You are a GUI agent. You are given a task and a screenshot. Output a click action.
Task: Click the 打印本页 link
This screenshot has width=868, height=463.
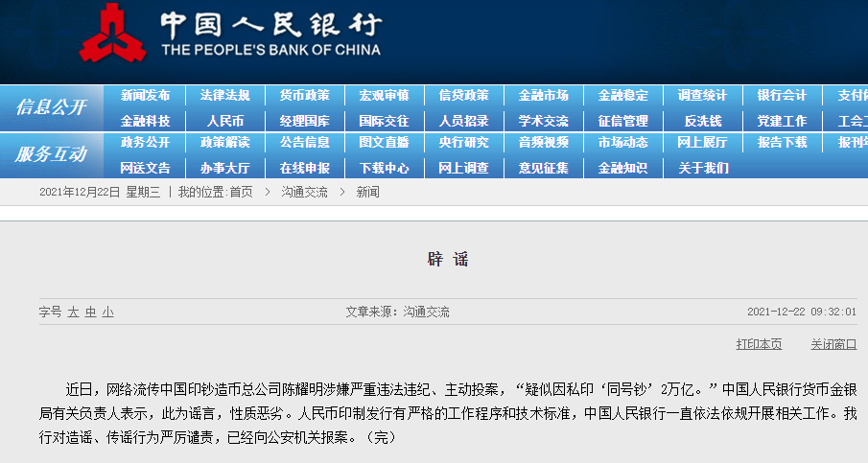(x=759, y=344)
